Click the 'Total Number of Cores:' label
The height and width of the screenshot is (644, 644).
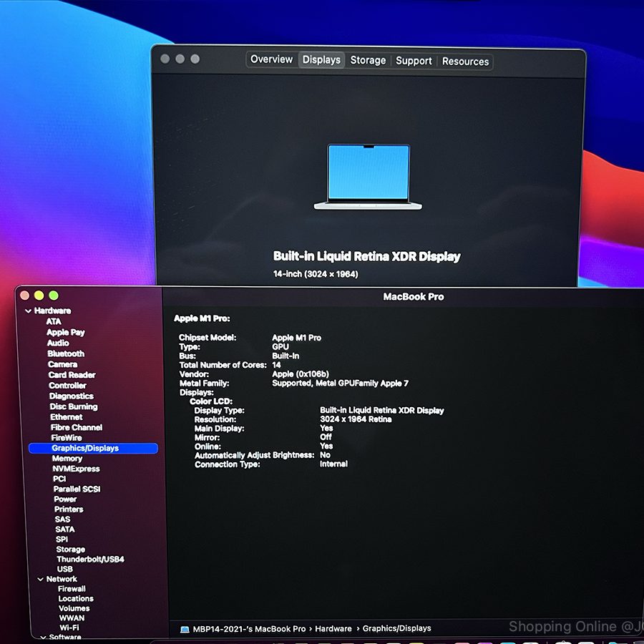223,365
